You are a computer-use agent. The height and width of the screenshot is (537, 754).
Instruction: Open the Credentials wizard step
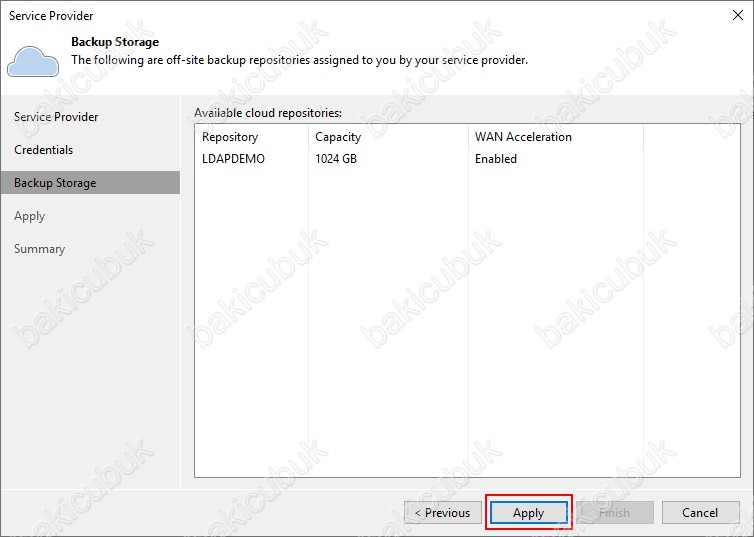tap(43, 150)
